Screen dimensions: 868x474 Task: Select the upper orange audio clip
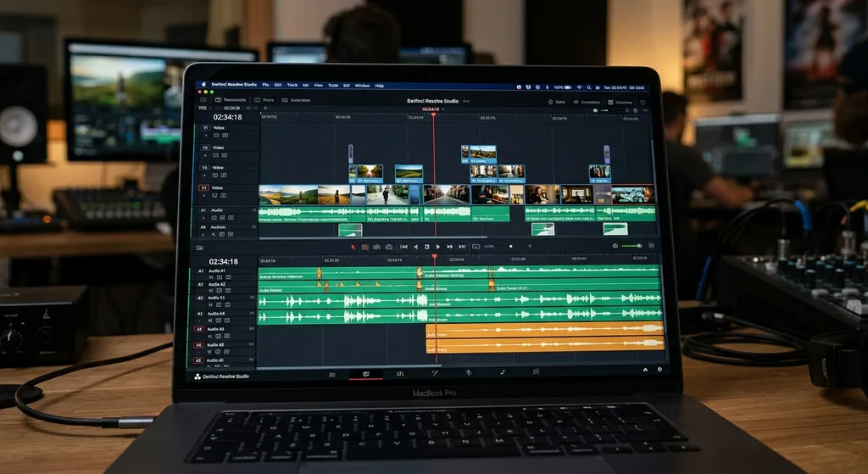click(x=545, y=330)
